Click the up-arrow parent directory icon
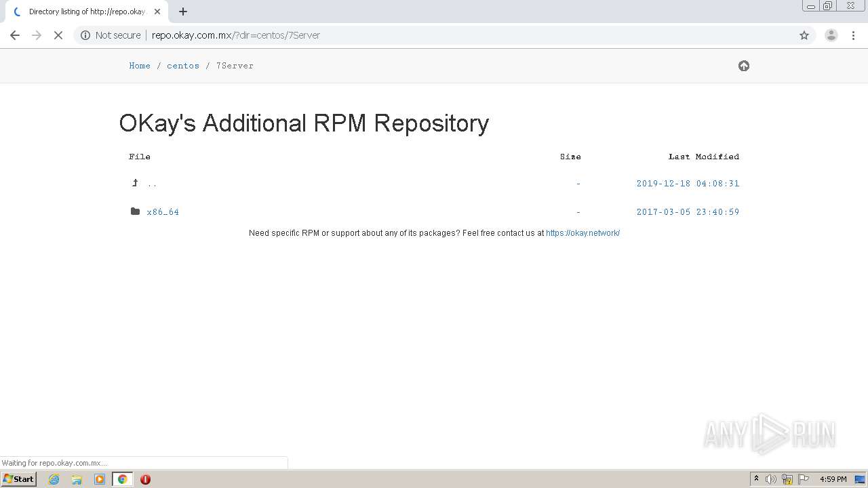The height and width of the screenshot is (488, 868). (x=135, y=183)
